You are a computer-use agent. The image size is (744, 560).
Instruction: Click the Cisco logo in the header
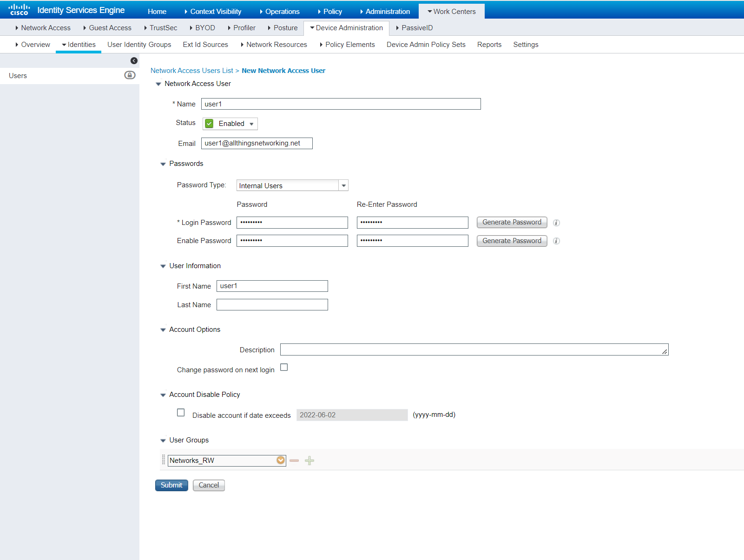pos(19,9)
